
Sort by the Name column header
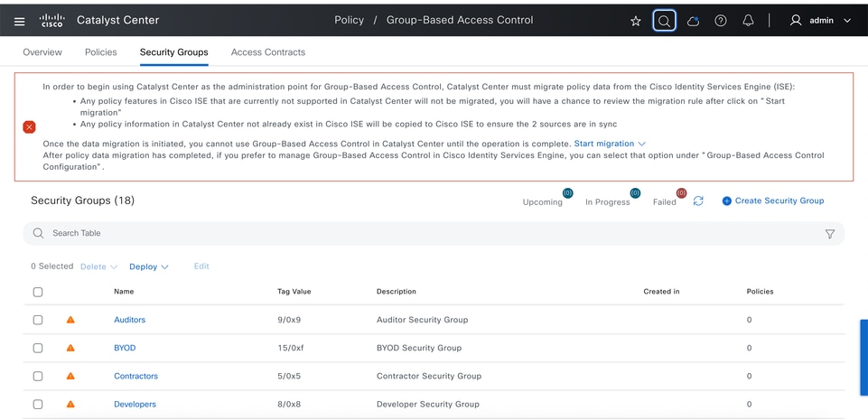[124, 292]
